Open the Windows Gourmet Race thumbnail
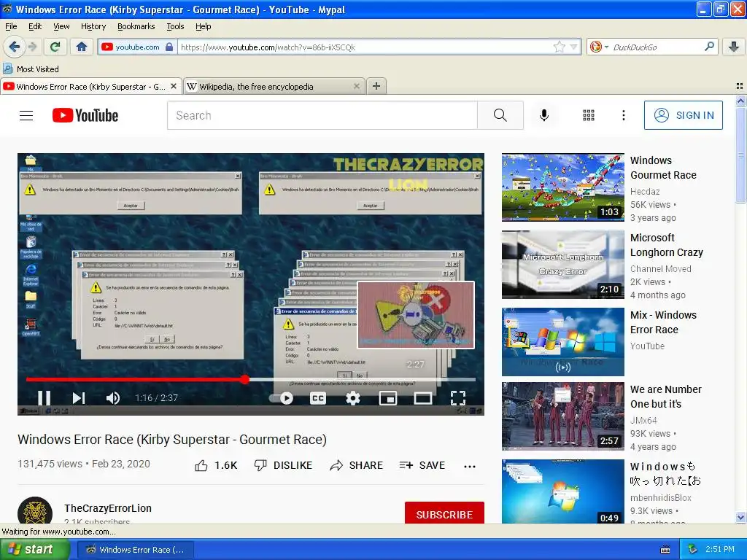This screenshot has width=747, height=560. click(562, 187)
